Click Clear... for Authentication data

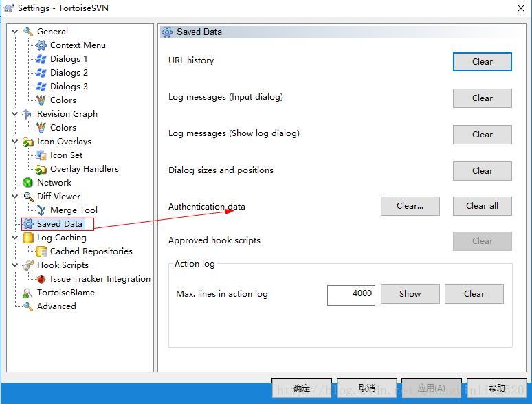tap(410, 206)
